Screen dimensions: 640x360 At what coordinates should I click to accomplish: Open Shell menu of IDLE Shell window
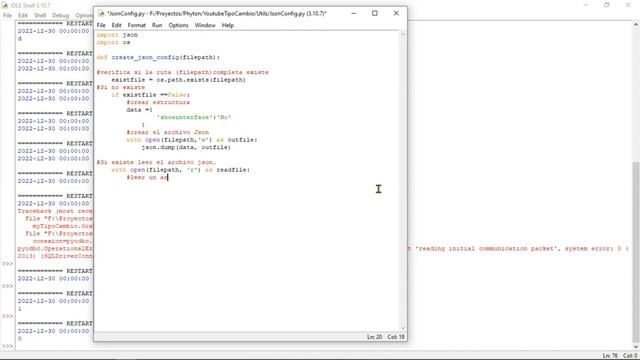point(40,16)
